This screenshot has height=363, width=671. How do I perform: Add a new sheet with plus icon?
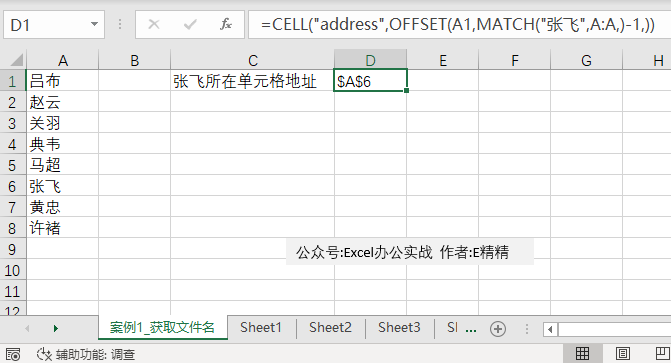(498, 329)
